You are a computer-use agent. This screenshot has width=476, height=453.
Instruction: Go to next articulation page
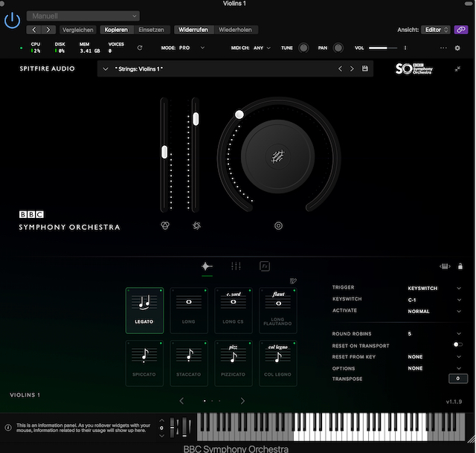(x=242, y=401)
